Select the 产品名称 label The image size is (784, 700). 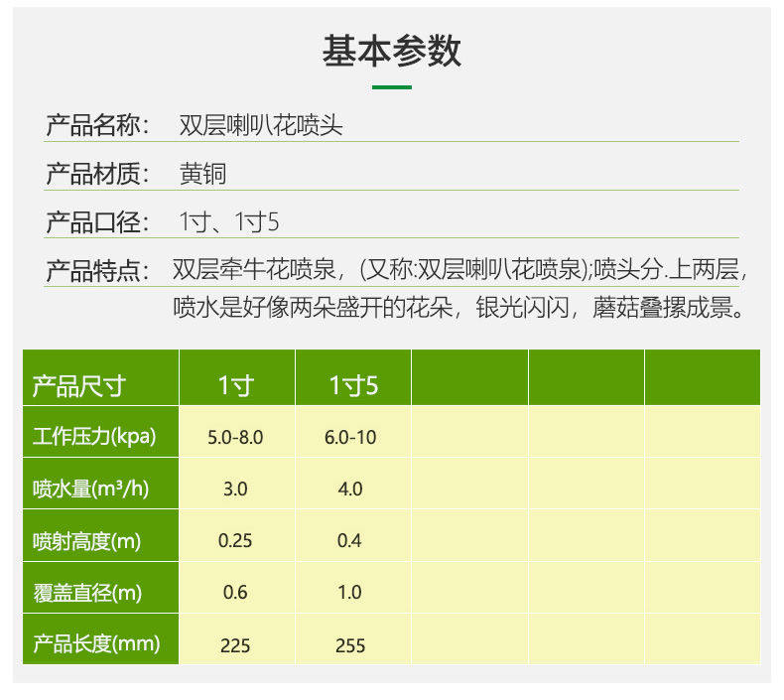(97, 125)
